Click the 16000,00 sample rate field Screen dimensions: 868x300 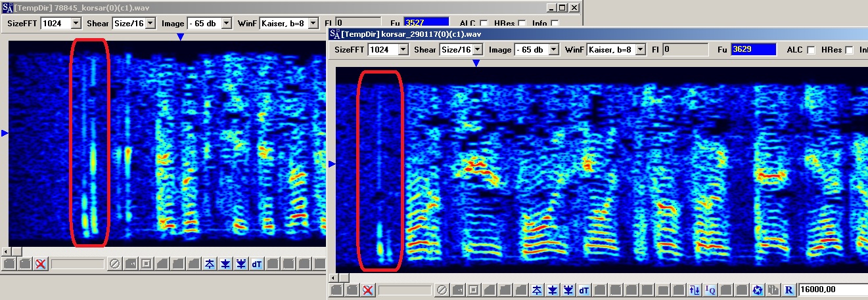pos(832,289)
